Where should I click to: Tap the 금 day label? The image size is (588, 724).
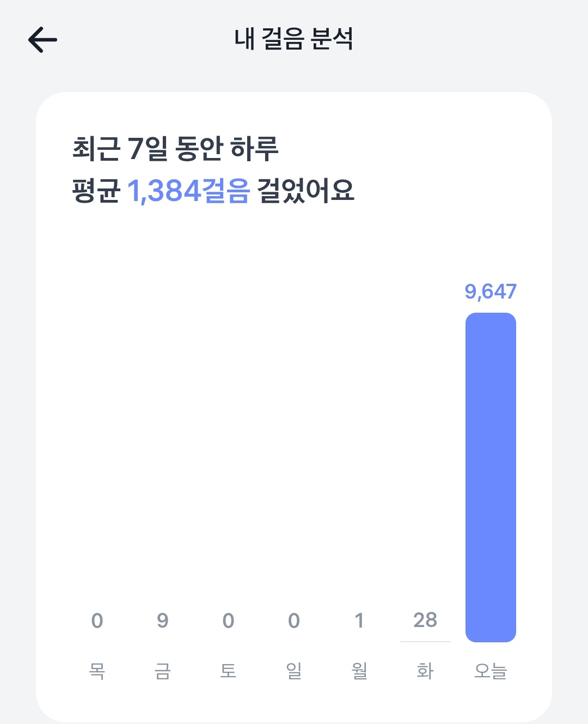click(x=163, y=671)
